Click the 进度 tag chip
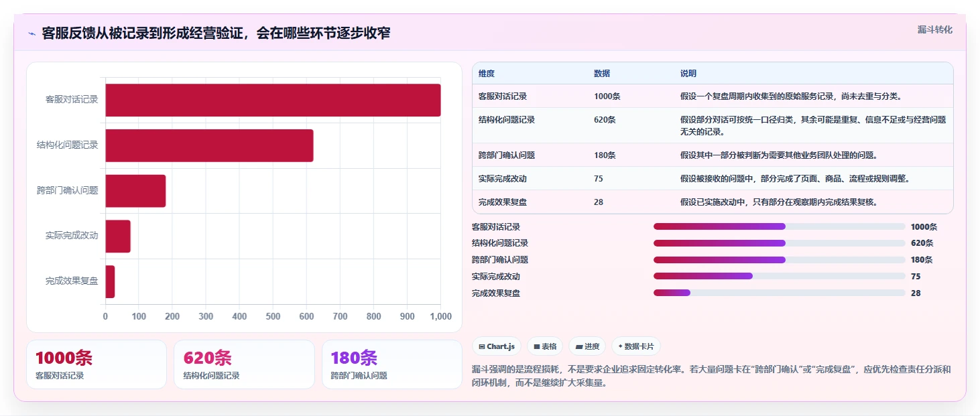The width and height of the screenshot is (980, 416). pyautogui.click(x=587, y=346)
